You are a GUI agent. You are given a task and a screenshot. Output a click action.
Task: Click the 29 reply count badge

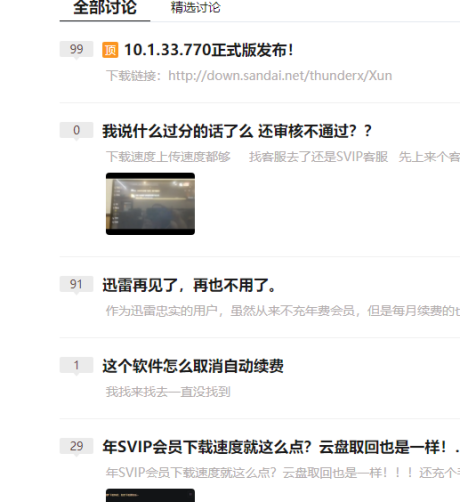click(76, 446)
